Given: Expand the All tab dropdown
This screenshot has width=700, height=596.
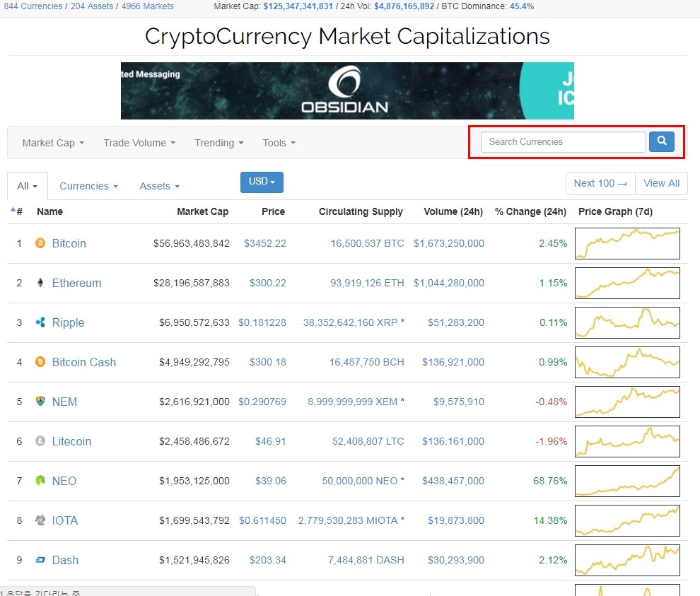Looking at the screenshot, I should point(28,186).
